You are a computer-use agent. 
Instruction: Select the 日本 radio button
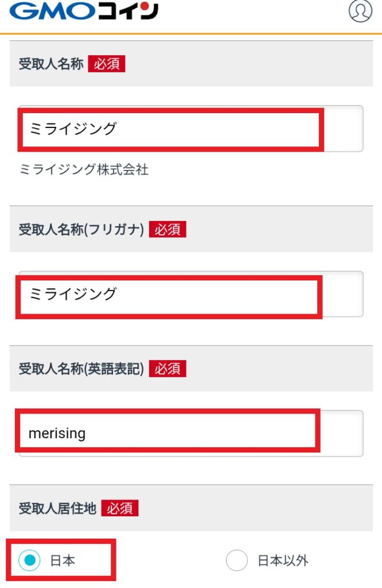[29, 560]
